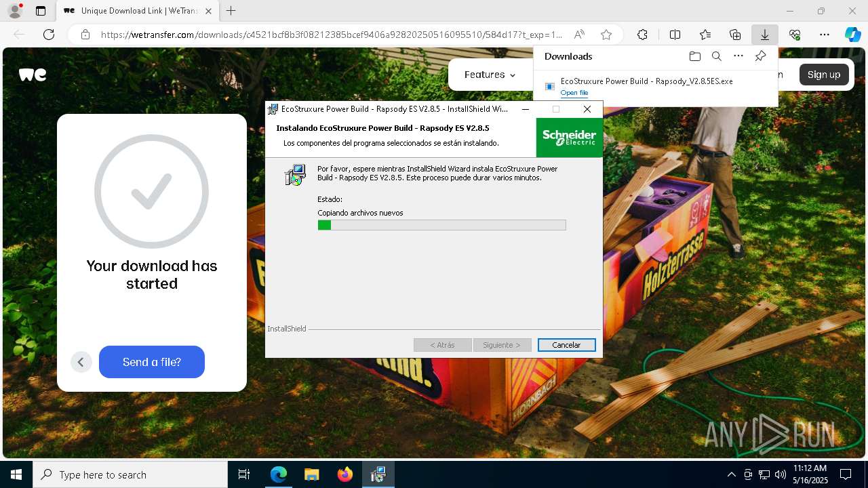Click the taskbar clock showing 11:12 AM
868x488 pixels.
point(810,474)
